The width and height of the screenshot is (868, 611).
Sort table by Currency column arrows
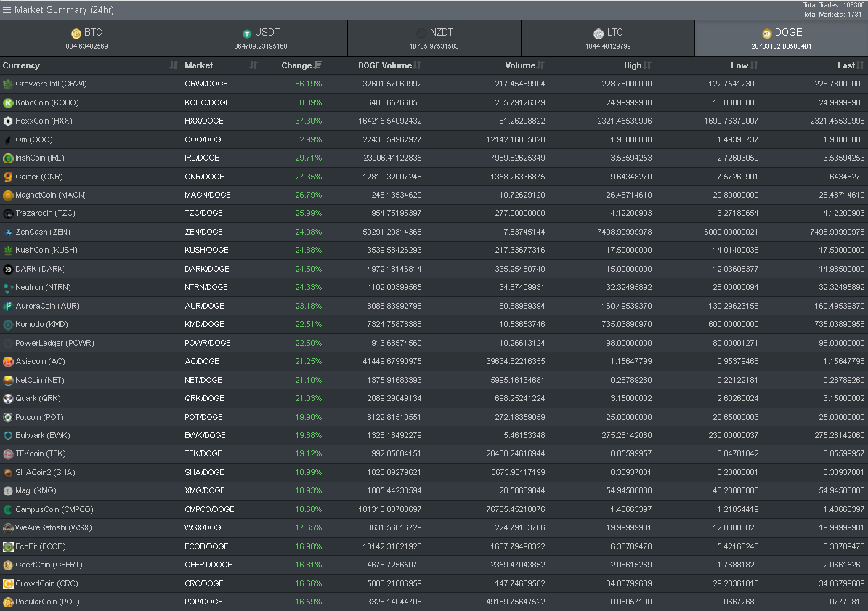coord(174,65)
